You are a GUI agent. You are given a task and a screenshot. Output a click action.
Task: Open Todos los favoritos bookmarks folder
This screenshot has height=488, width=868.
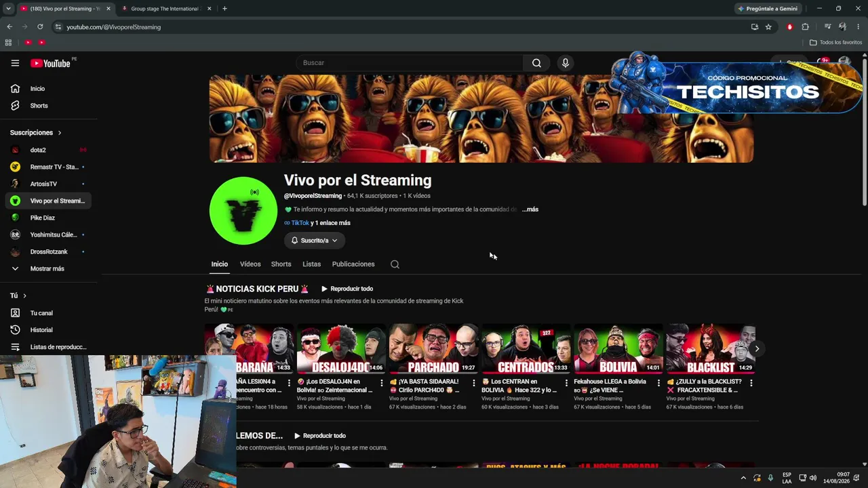[835, 42]
